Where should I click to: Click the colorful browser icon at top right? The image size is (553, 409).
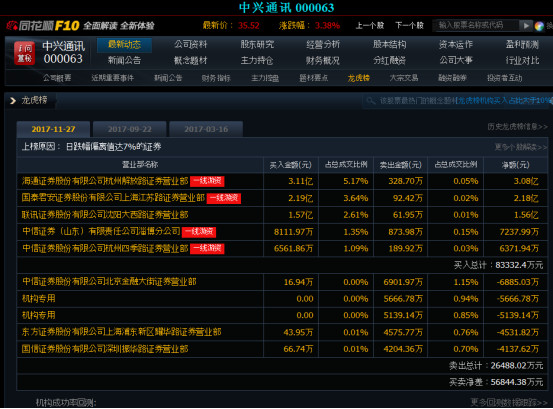tap(539, 26)
